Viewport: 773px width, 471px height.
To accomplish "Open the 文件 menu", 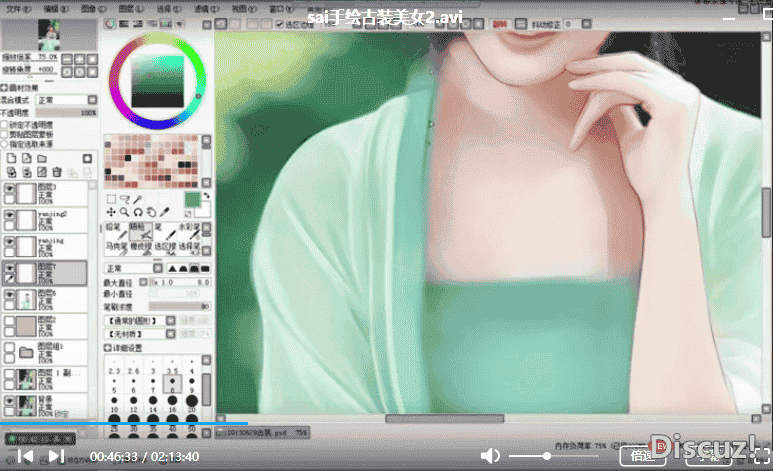I will click(18, 8).
